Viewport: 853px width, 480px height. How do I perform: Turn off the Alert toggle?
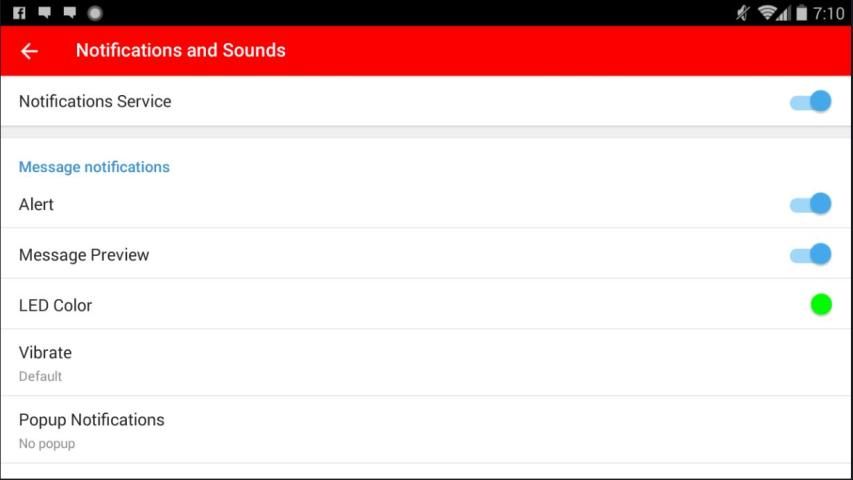click(810, 205)
